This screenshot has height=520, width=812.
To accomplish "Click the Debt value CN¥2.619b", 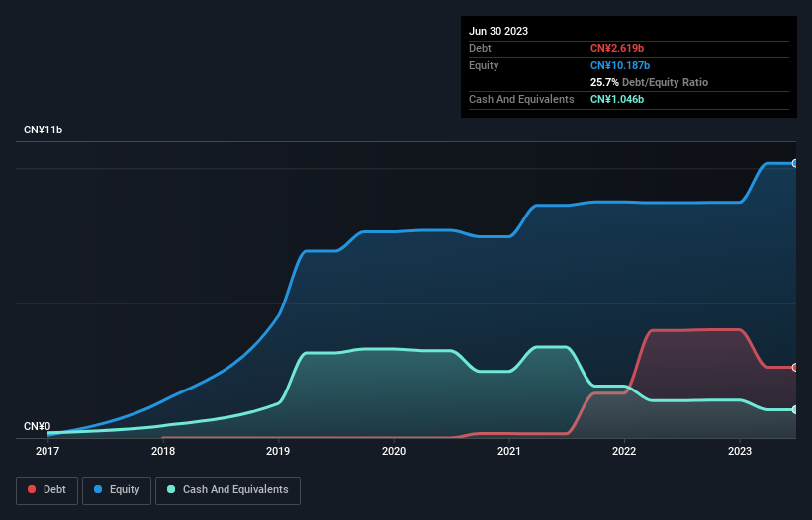I will coord(617,48).
